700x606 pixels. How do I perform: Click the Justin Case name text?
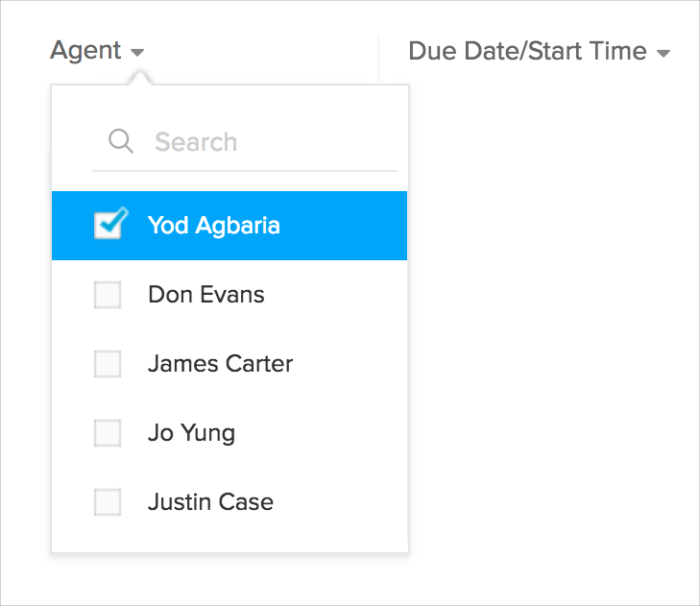pos(210,502)
